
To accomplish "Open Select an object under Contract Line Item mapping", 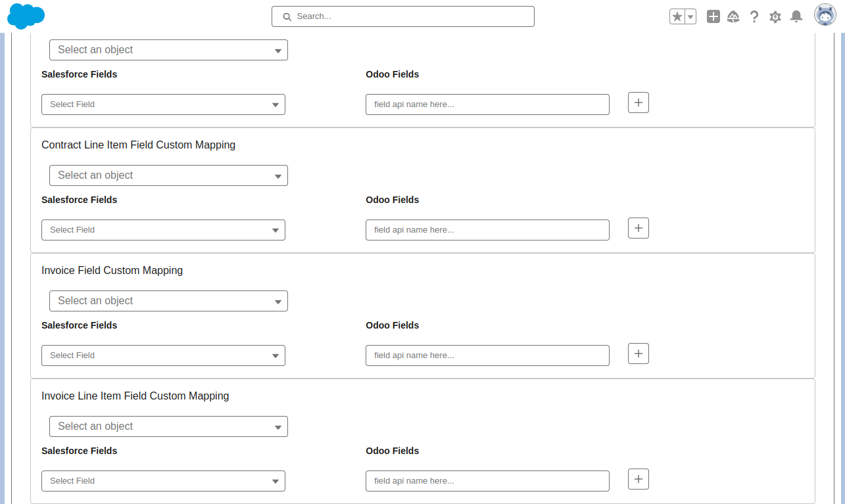I will click(x=168, y=175).
